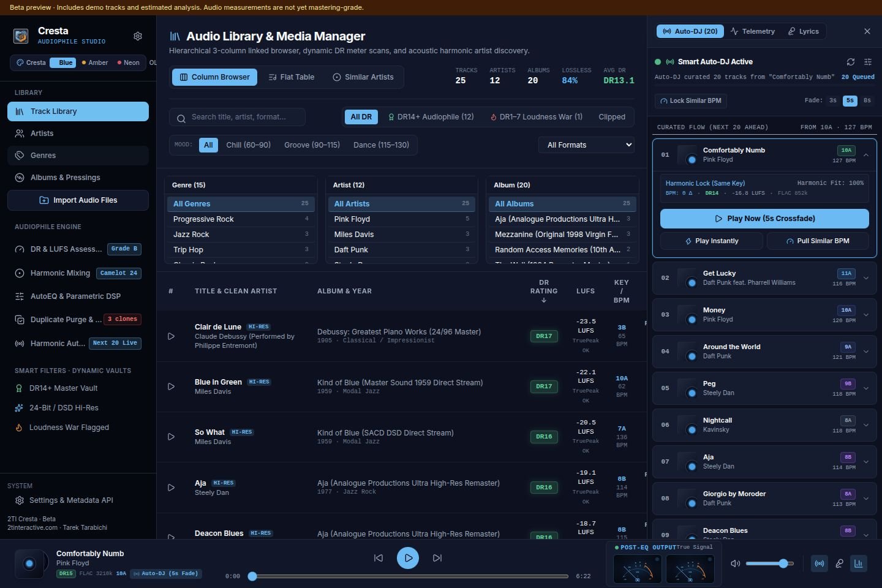Screen dimensions: 882x588
Task: Click Pull Similar BPM button
Action: (x=818, y=241)
